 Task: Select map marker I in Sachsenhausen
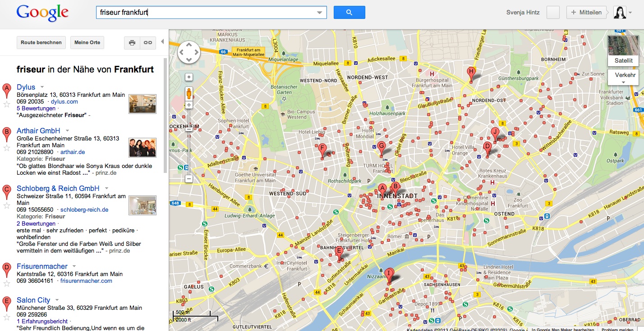pyautogui.click(x=389, y=275)
